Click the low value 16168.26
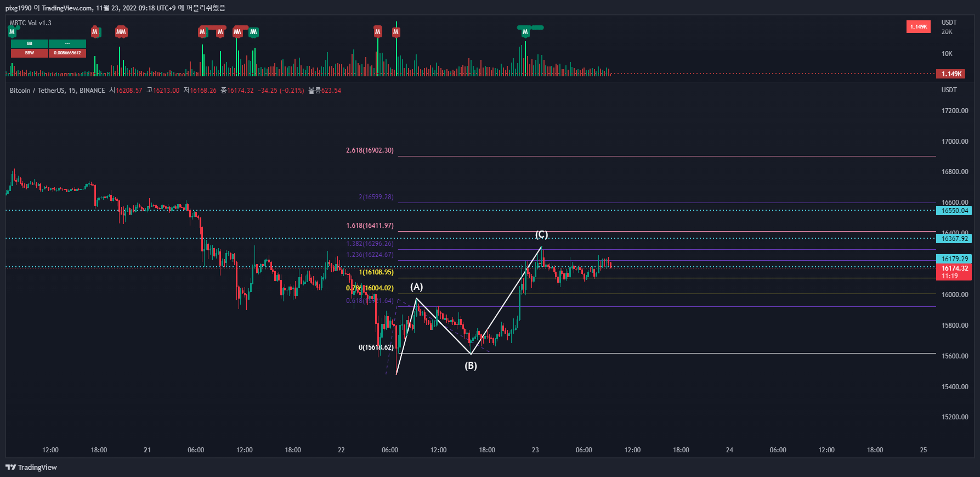The image size is (980, 477). [203, 91]
